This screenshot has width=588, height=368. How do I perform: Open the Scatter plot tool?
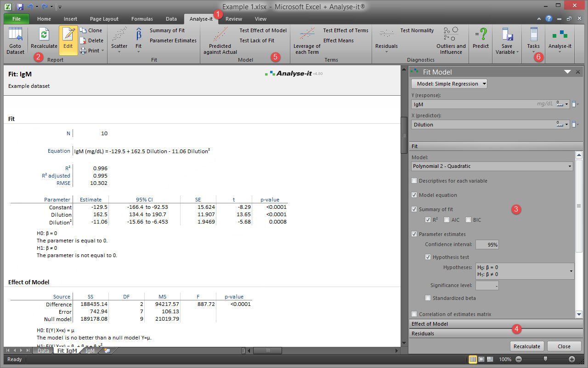click(119, 34)
